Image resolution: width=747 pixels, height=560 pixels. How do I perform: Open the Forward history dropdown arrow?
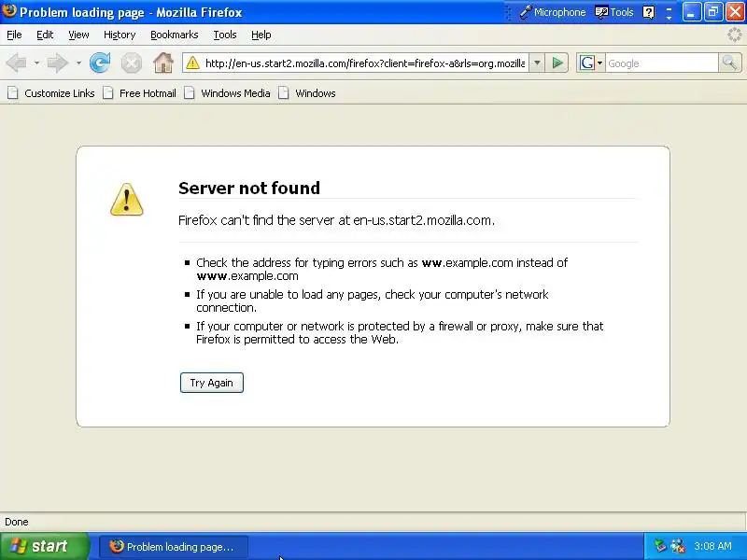[x=78, y=63]
